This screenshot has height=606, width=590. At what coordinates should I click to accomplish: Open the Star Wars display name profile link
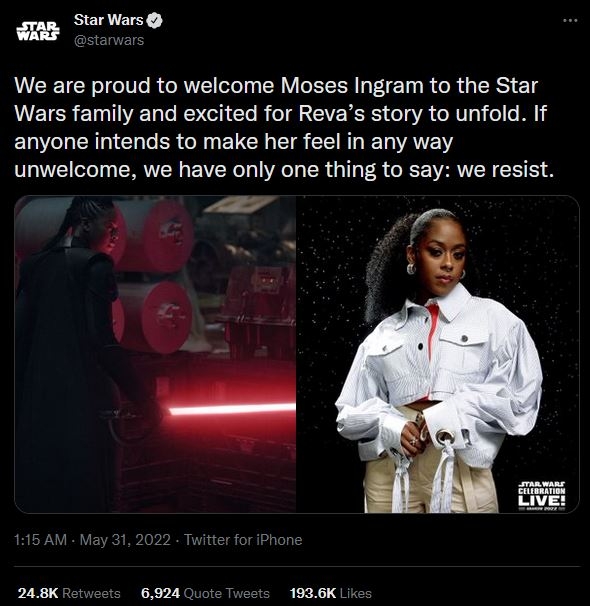point(108,20)
